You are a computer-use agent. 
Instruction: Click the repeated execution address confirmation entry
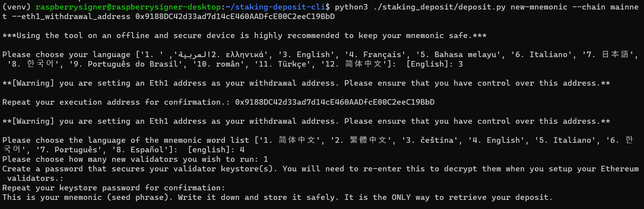pyautogui.click(x=334, y=102)
